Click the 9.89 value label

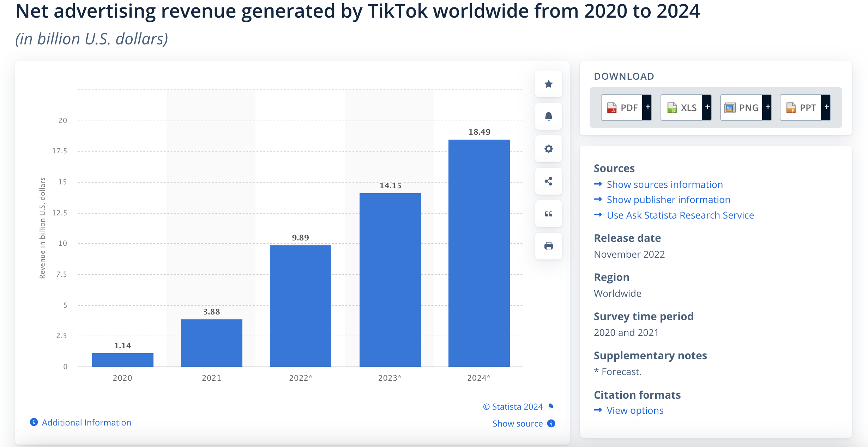click(x=301, y=238)
